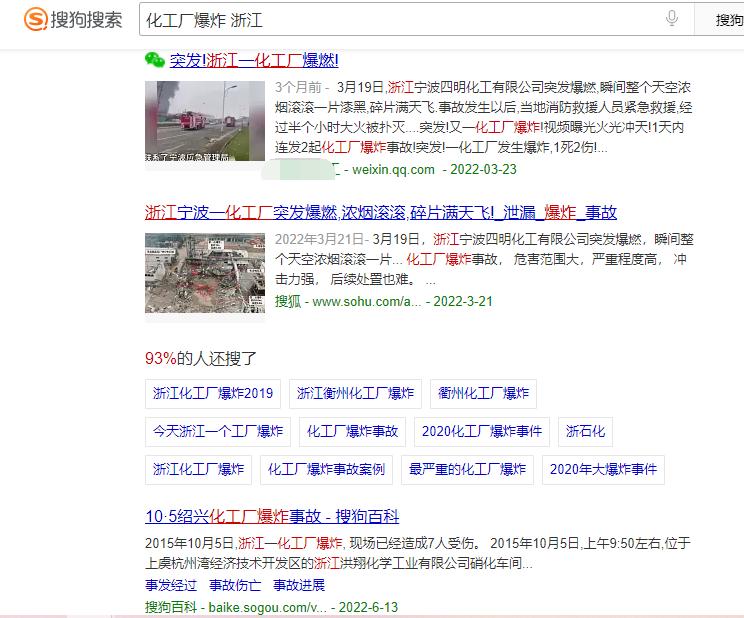This screenshot has width=744, height=618.
Task: Select related search 2020年大爆炸事件
Action: tap(604, 469)
